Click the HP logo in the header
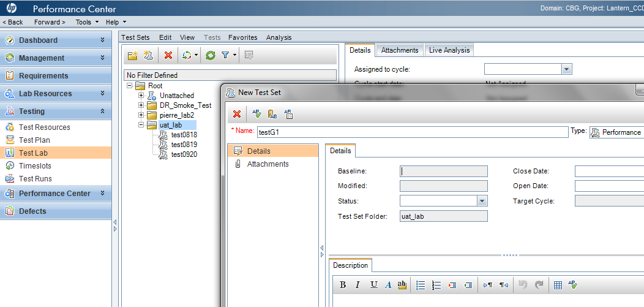 [x=12, y=8]
